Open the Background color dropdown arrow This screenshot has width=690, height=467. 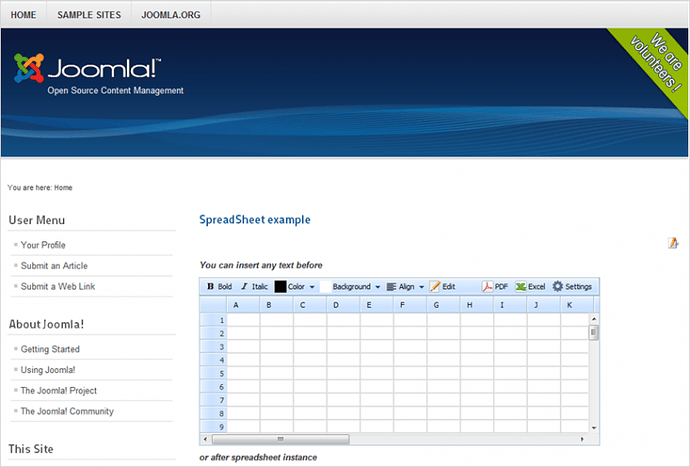(378, 287)
